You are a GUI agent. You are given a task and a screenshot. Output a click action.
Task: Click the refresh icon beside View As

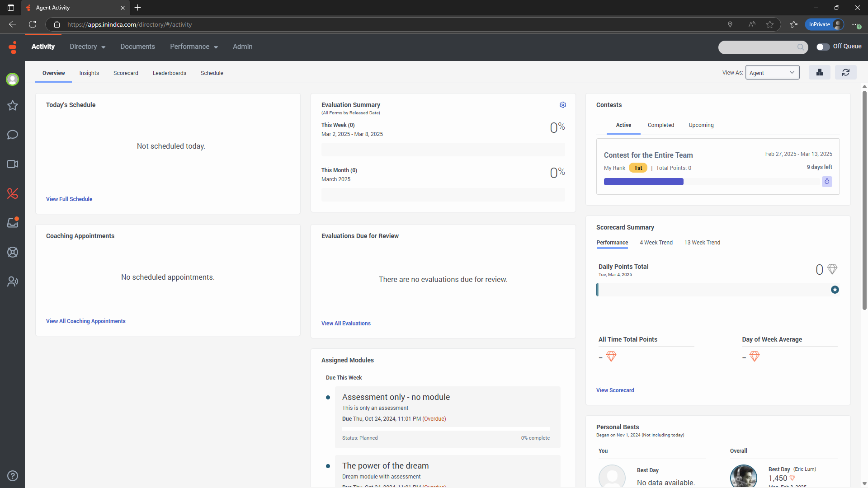click(x=845, y=72)
